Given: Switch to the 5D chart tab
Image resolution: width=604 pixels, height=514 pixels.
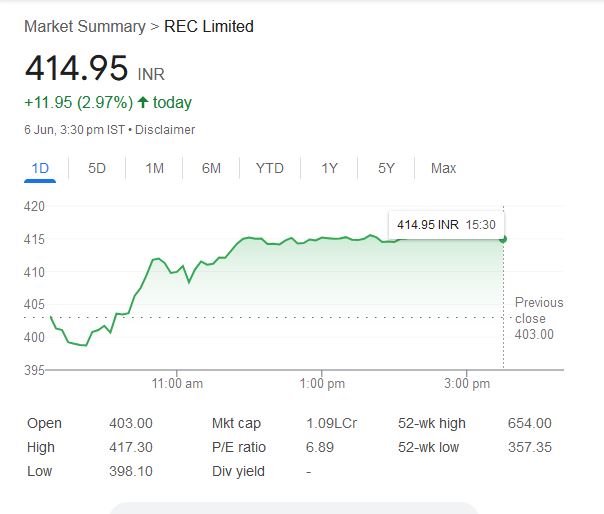Looking at the screenshot, I should point(97,168).
